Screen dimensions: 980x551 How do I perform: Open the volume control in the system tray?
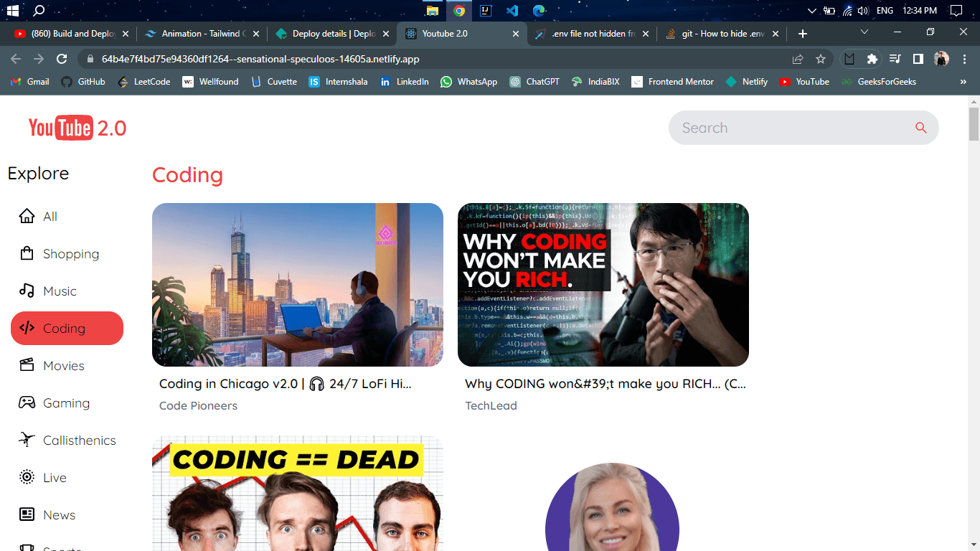[x=863, y=11]
